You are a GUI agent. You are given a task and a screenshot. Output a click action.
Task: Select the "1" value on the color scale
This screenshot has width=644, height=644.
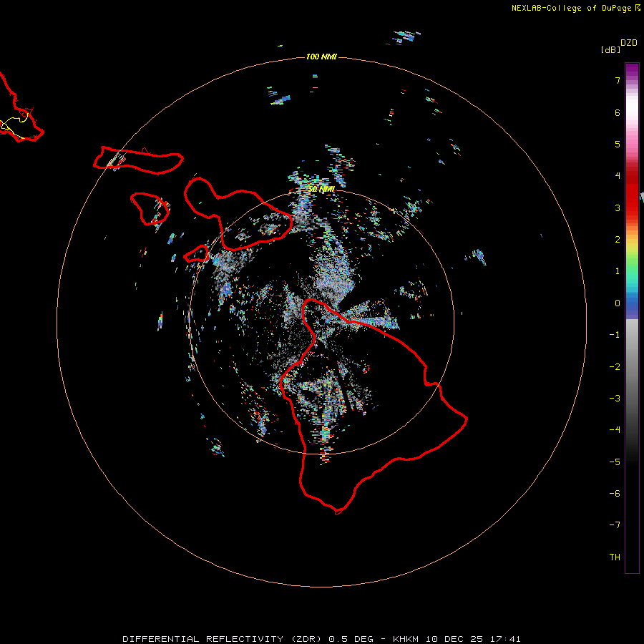point(618,271)
